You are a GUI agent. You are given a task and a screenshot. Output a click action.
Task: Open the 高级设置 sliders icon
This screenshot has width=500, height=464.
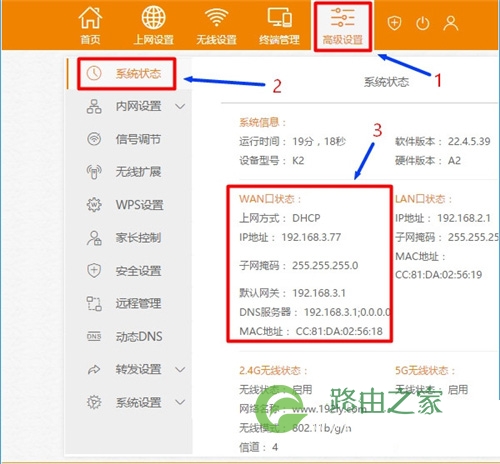point(342,17)
